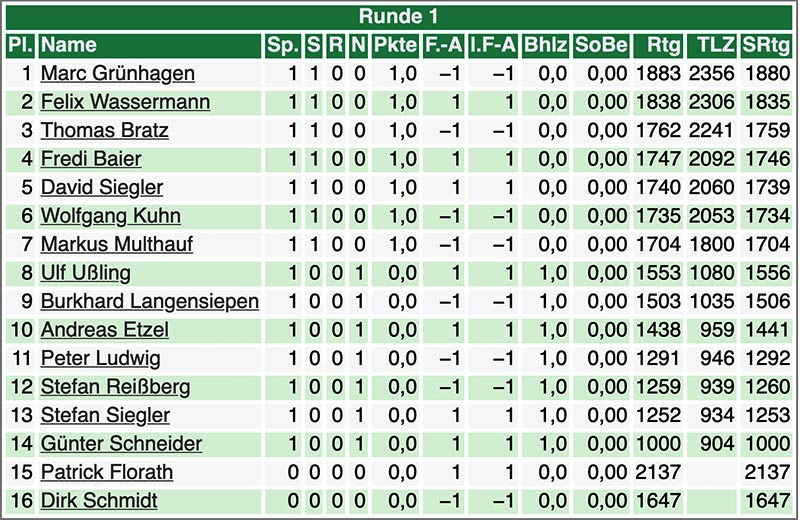Open Wolfgang Kuhn player link
The height and width of the screenshot is (520, 800).
click(111, 216)
